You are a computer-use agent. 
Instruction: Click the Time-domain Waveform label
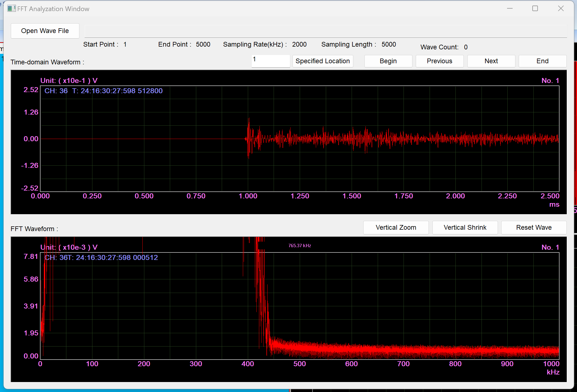(47, 62)
